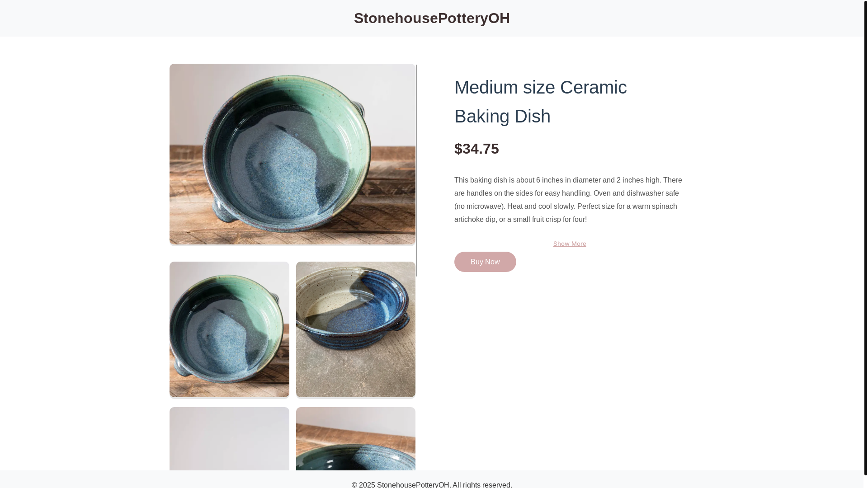
Task: Select the blue and cream dish thumbnail
Action: point(355,329)
